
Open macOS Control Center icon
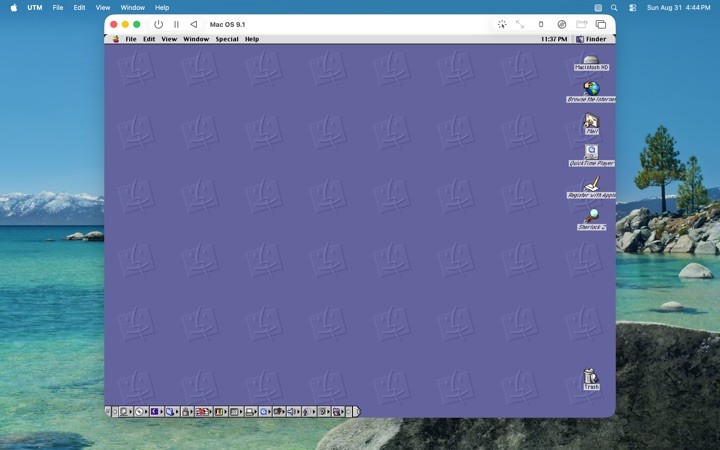click(632, 7)
